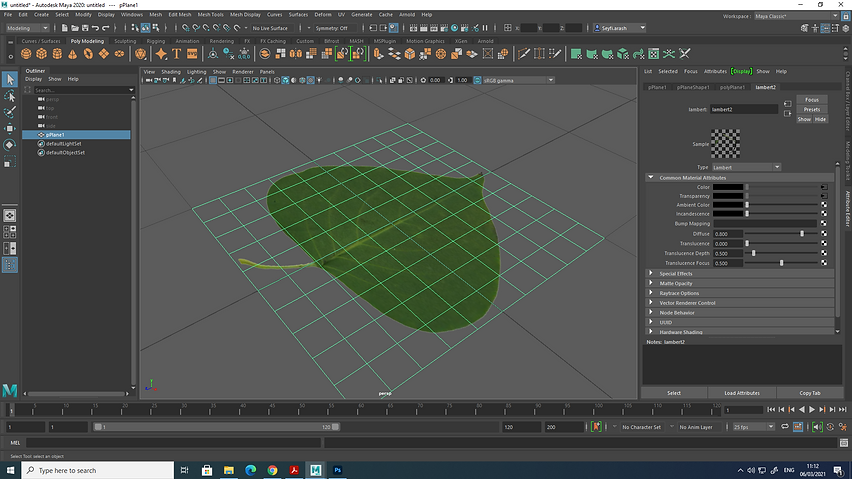Switch to the Sculpting shelf tab

(x=125, y=41)
